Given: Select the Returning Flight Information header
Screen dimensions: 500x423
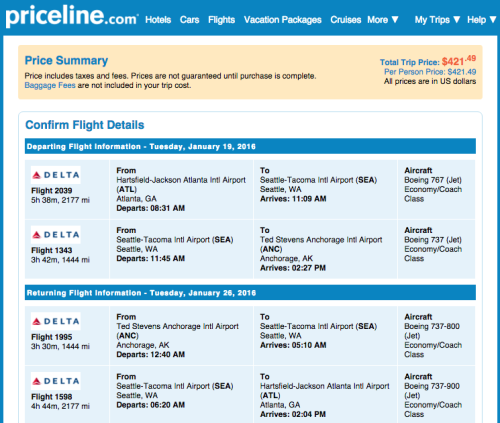Looking at the screenshot, I should coord(250,293).
